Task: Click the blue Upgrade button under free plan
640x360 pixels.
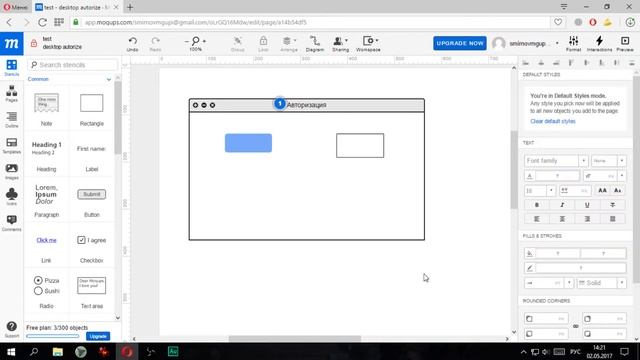Action: pos(98,336)
